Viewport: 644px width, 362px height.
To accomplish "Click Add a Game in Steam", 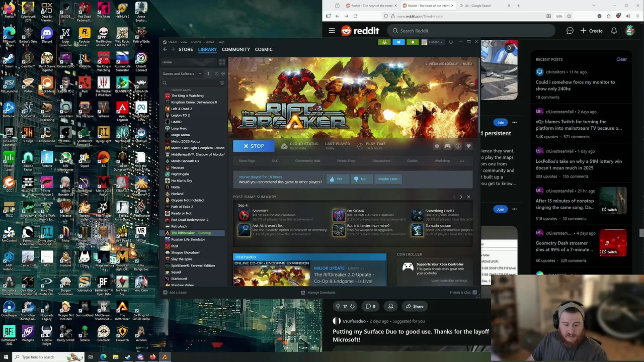I will [175, 293].
